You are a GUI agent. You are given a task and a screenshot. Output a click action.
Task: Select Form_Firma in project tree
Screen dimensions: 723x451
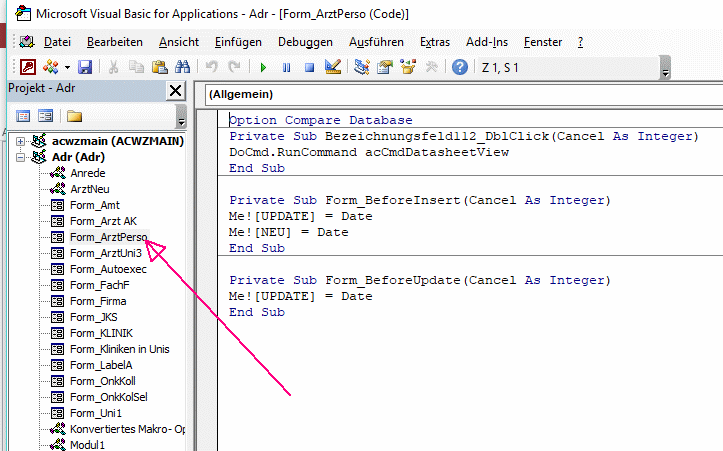coord(98,301)
